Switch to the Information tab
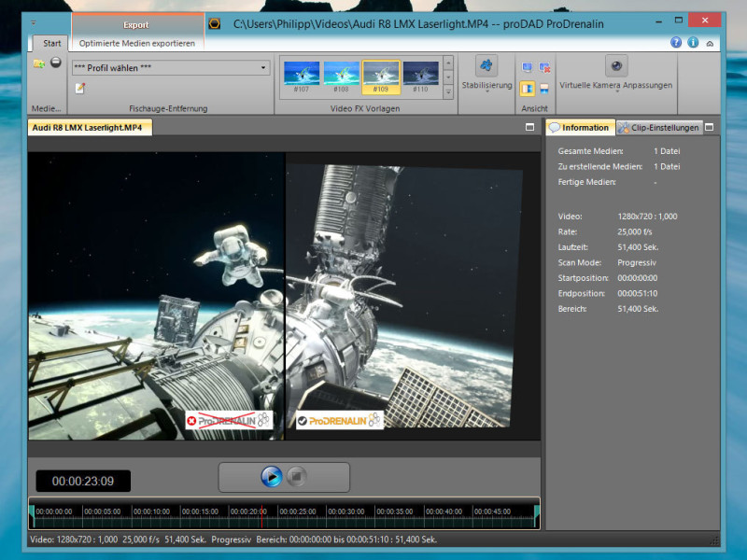The image size is (747, 560). tap(580, 128)
